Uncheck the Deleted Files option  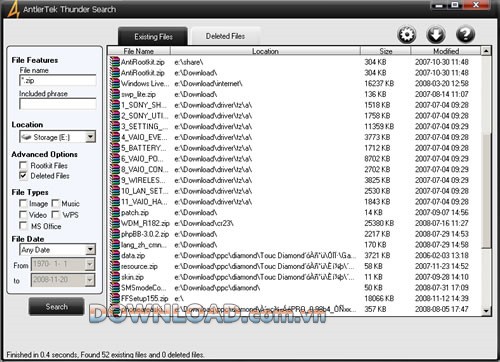click(23, 176)
